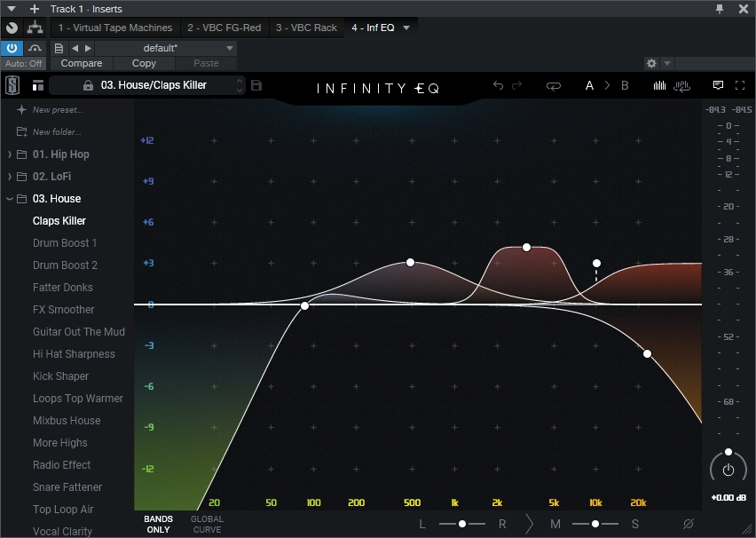Toggle Auto: Off automation mode

(23, 63)
